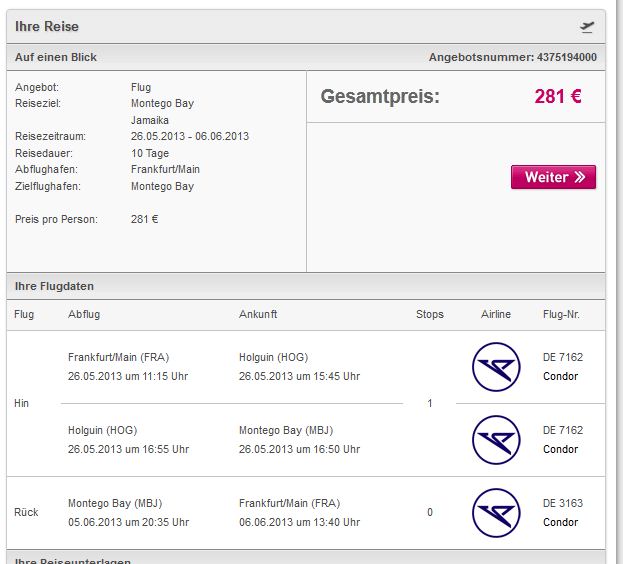The width and height of the screenshot is (623, 564).
Task: Click the Rück flight row label
Action: (26, 512)
